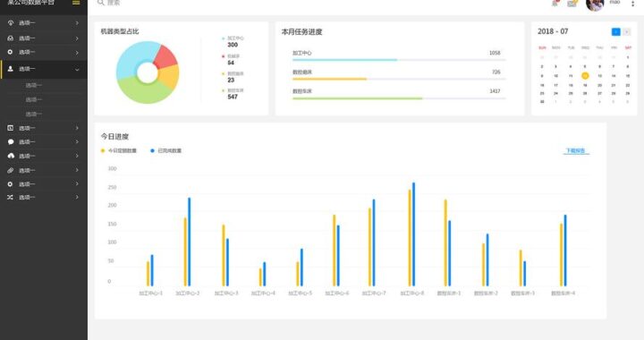Screen dimensions: 644x340
Task: Expand the headset-icon row chevron
Action: point(77,38)
